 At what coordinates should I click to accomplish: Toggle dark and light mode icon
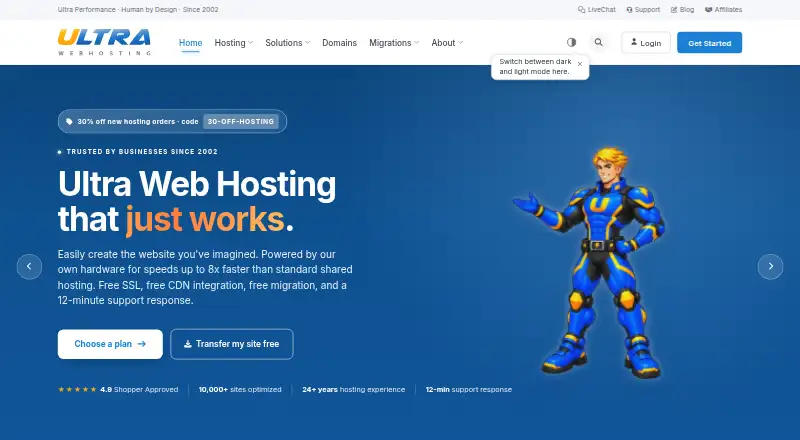571,42
